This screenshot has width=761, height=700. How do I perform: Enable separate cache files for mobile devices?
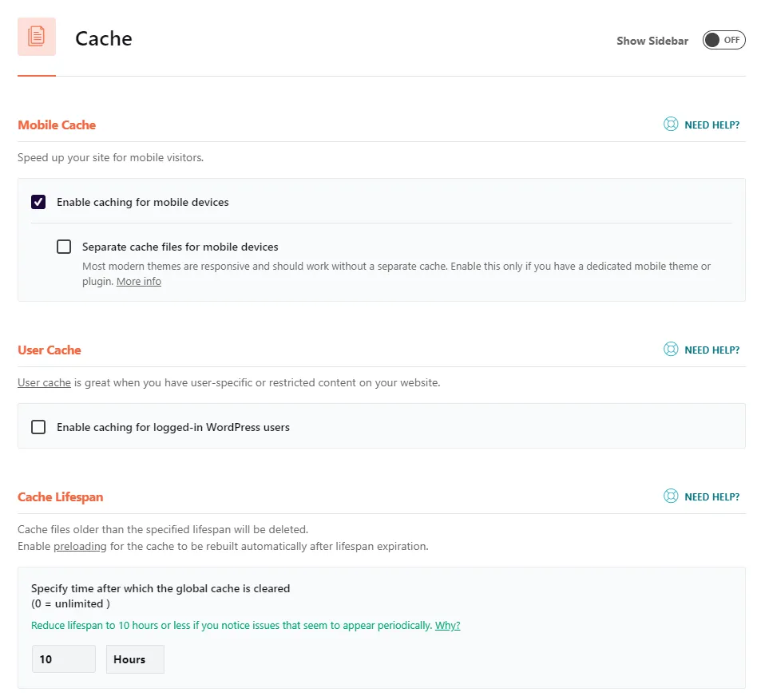point(64,247)
